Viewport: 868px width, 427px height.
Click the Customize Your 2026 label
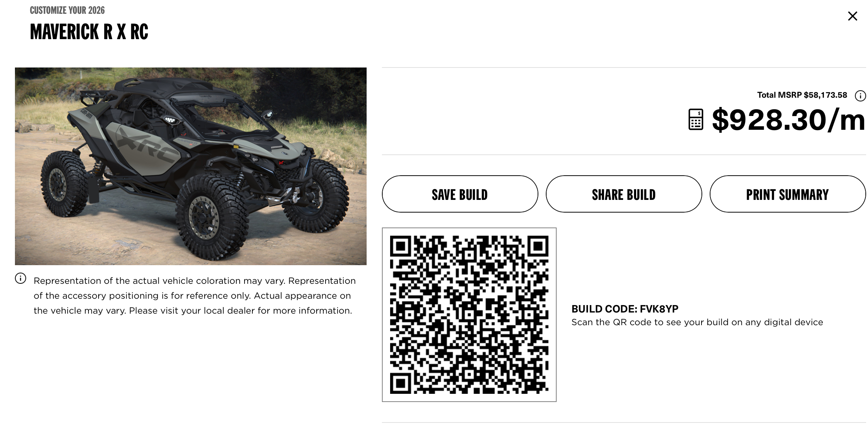pos(67,10)
